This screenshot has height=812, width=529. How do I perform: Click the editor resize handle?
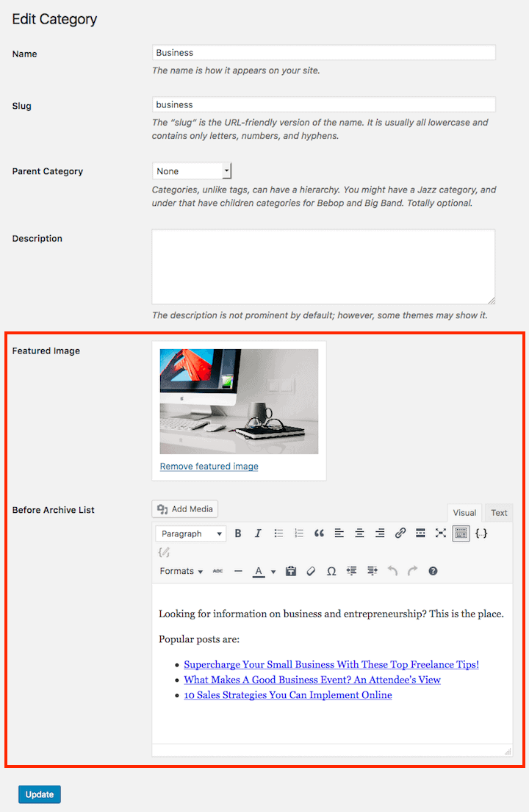508,751
